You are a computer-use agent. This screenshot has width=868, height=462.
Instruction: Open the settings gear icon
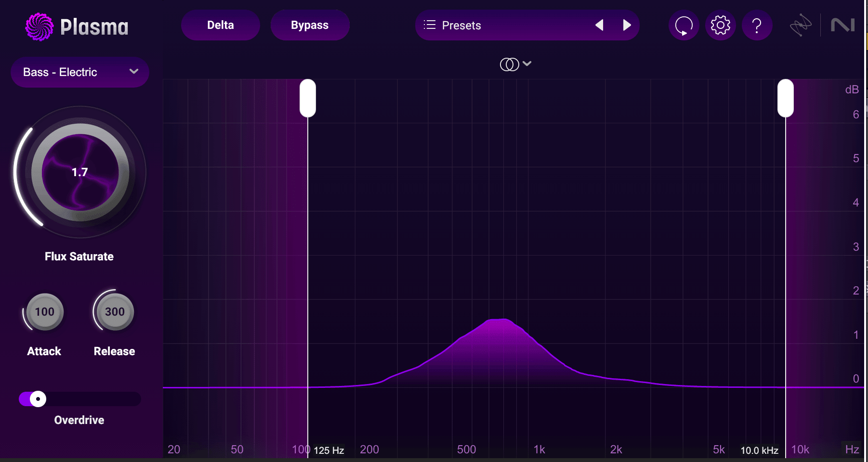(x=720, y=25)
